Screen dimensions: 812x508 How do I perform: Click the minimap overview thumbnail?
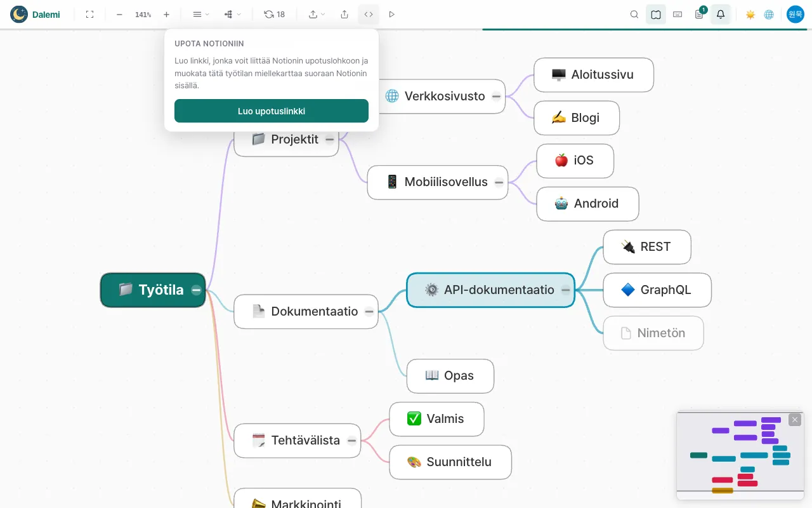[x=740, y=455]
